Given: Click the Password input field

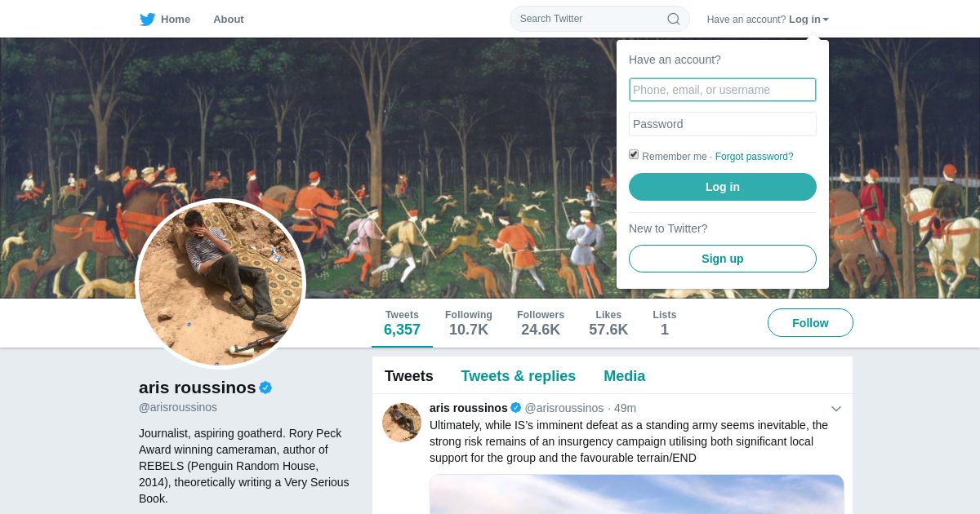Looking at the screenshot, I should pyautogui.click(x=722, y=124).
